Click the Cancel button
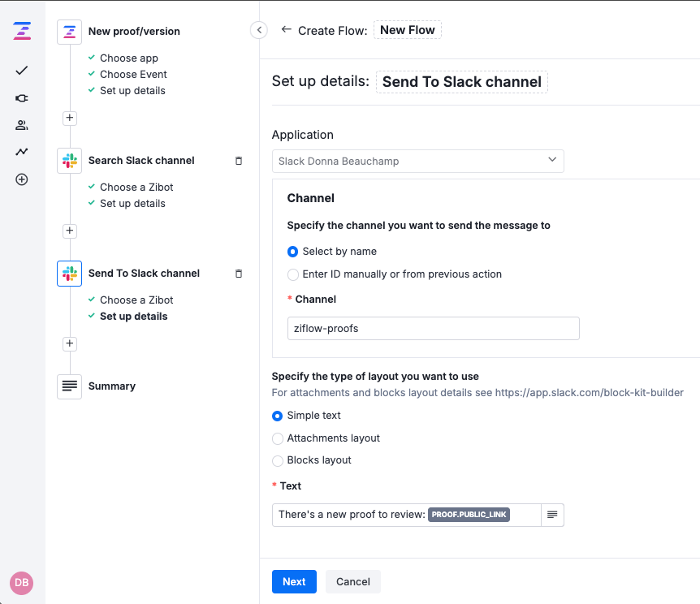 [352, 581]
